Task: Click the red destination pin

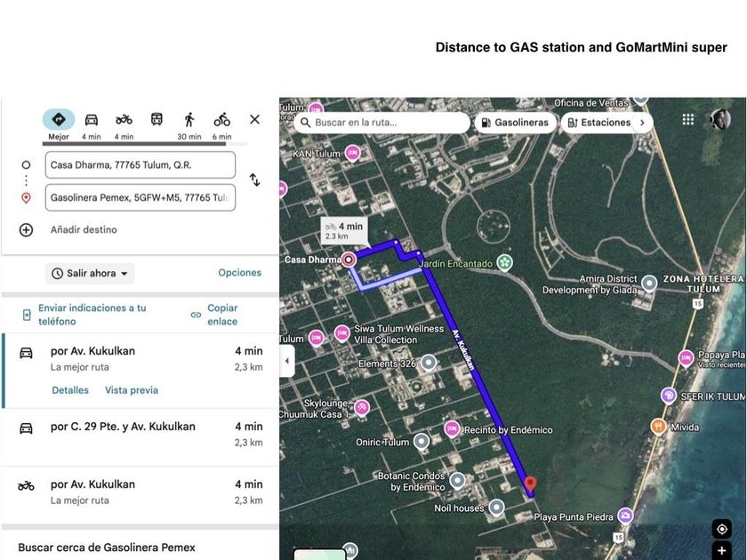Action: (530, 484)
